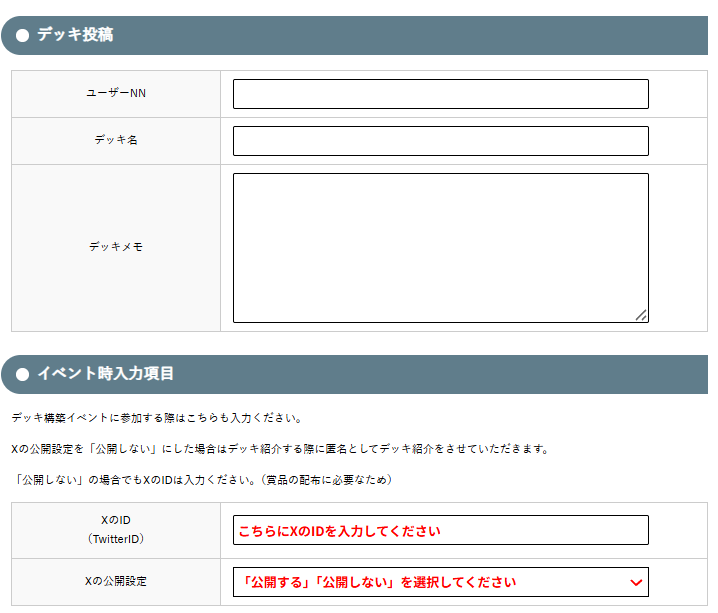This screenshot has height=613, width=718.
Task: Click the ユーザーNN text input field
Action: 440,94
